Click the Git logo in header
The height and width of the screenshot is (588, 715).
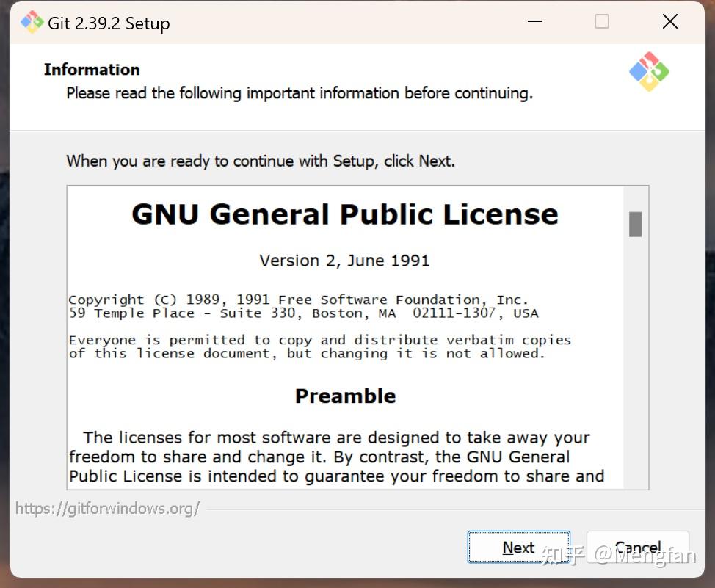[649, 72]
